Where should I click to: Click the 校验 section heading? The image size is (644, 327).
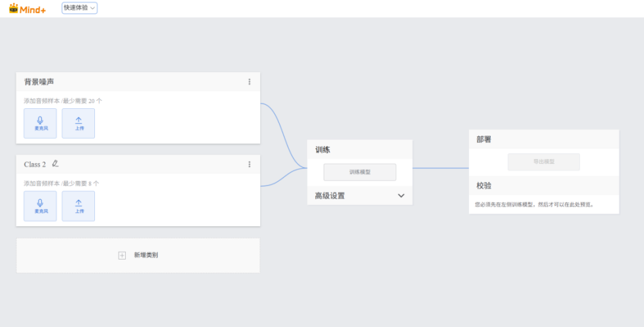coord(483,186)
